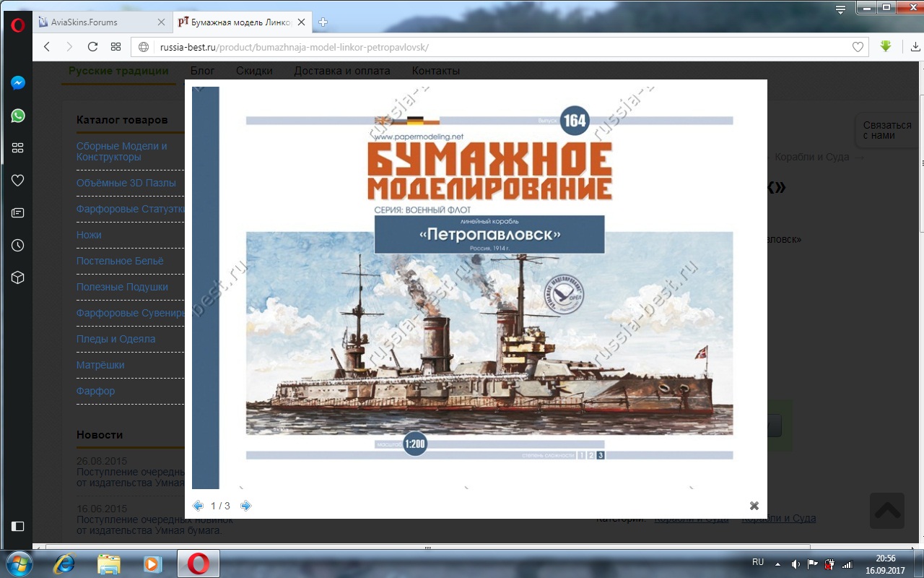Close the AviaSkins.Forums tab
This screenshot has width=924, height=578.
(x=162, y=22)
